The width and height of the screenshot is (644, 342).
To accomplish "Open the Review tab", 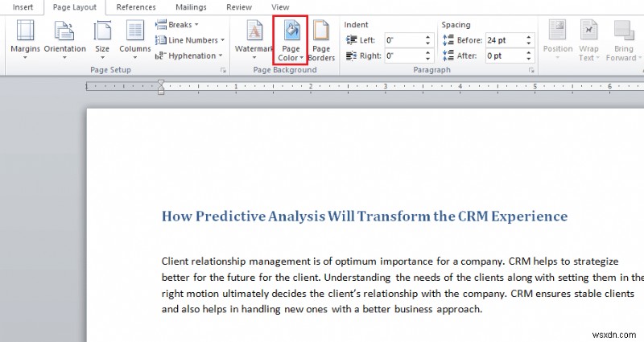I will point(239,7).
